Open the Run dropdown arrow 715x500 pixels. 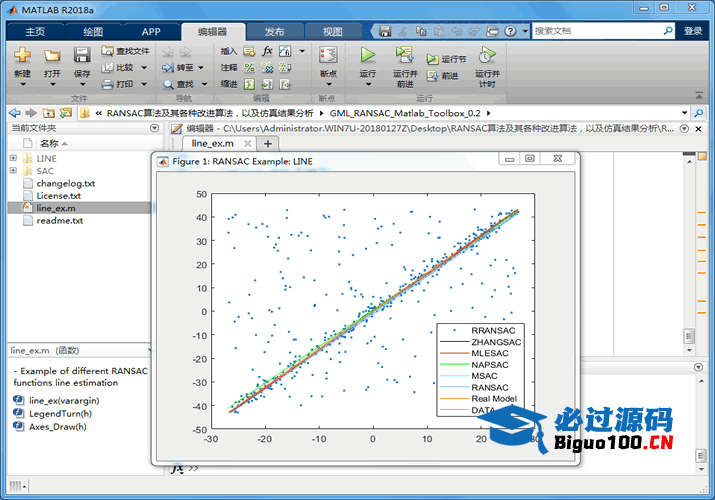368,84
